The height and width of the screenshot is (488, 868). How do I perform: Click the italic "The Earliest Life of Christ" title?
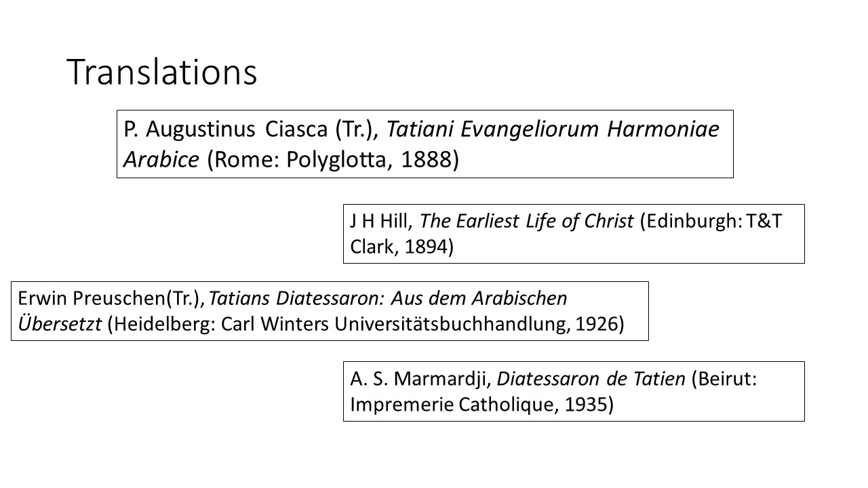pos(527,222)
